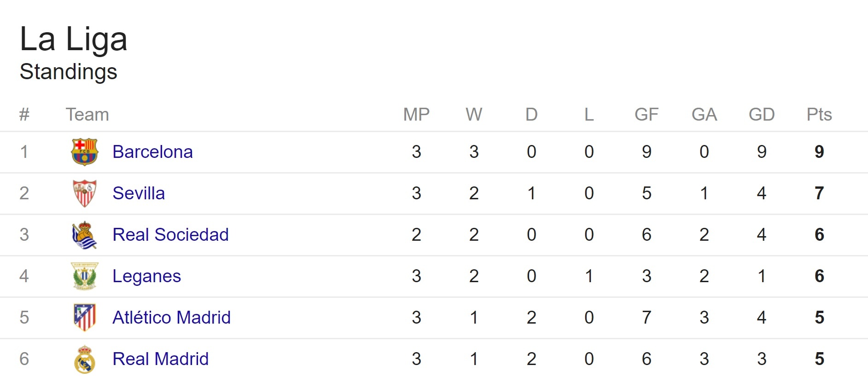Click Barcelona's points value of 9

[x=819, y=152]
